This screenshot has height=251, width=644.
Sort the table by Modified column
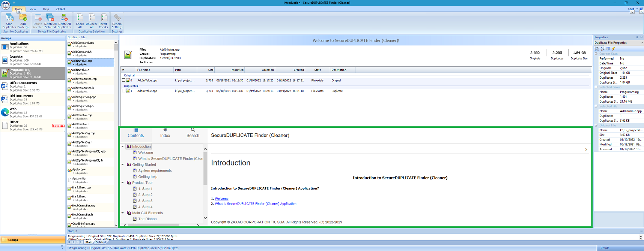coord(229,70)
